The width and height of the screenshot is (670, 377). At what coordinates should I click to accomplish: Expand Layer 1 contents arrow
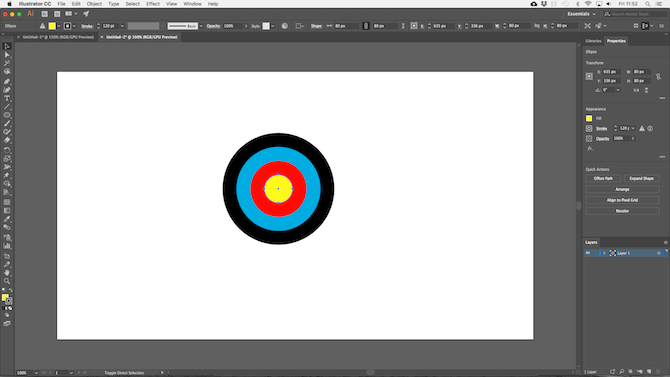604,253
